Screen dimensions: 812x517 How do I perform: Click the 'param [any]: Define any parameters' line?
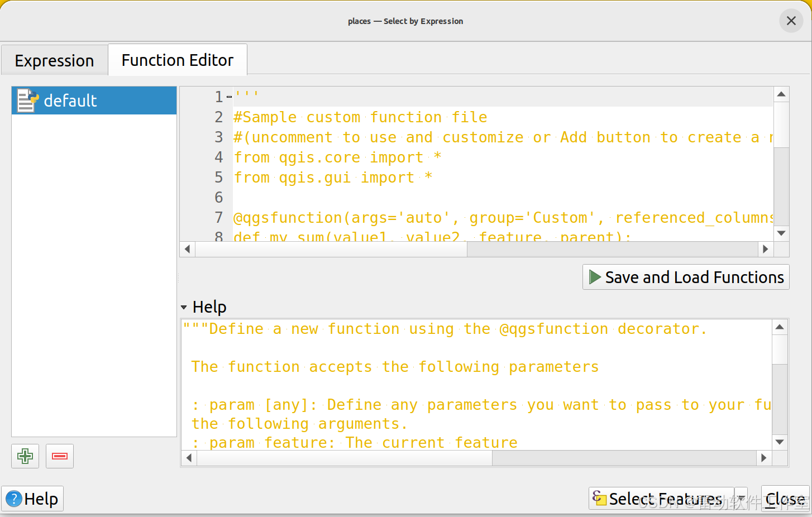click(481, 405)
